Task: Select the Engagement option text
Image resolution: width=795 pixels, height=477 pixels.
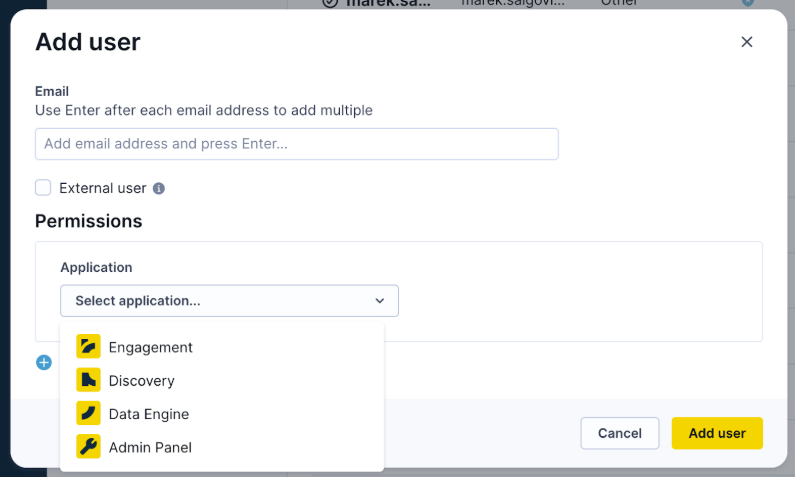Action: 151,347
